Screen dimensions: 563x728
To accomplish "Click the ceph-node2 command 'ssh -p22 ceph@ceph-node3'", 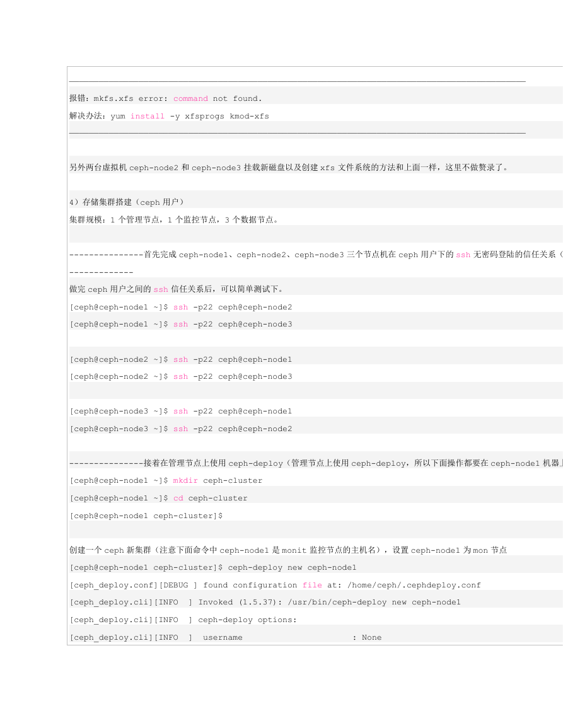I will [x=181, y=376].
